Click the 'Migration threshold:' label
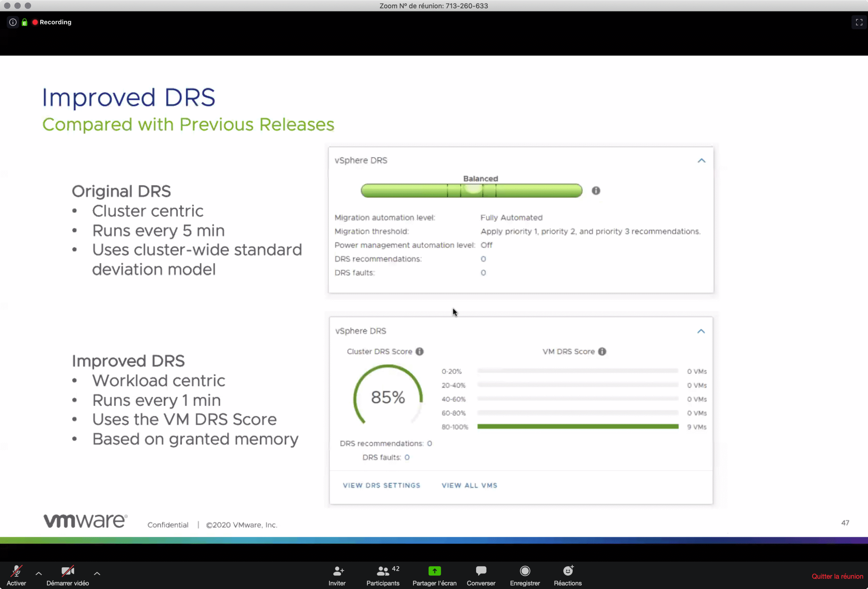868x589 pixels. 372,231
